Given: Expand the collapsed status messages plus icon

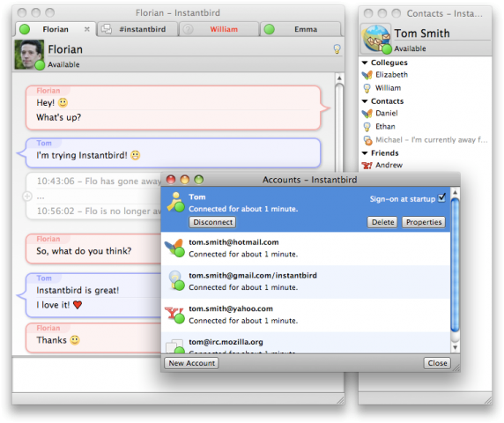Looking at the screenshot, I should [x=27, y=196].
